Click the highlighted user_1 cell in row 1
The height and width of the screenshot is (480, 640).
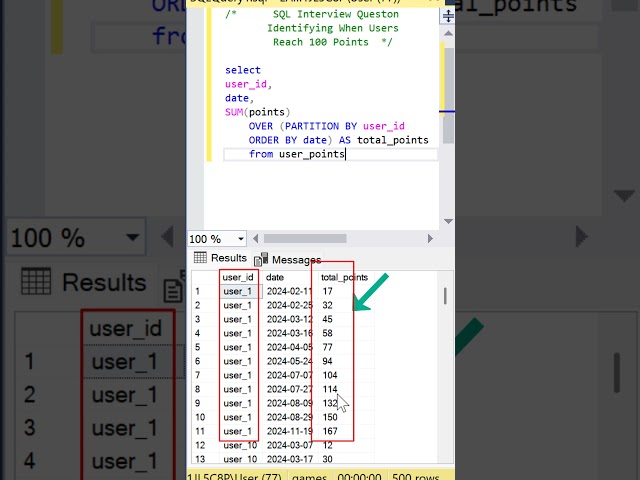tap(241, 291)
